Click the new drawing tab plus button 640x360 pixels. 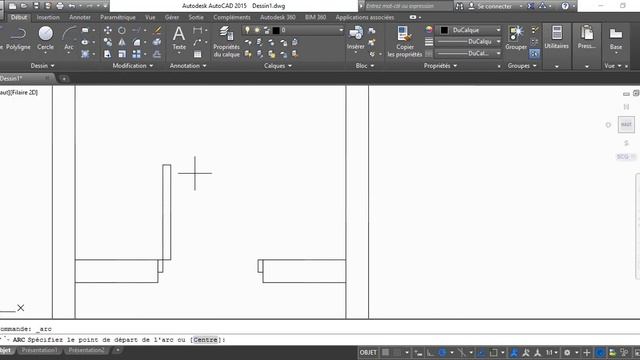(64, 78)
